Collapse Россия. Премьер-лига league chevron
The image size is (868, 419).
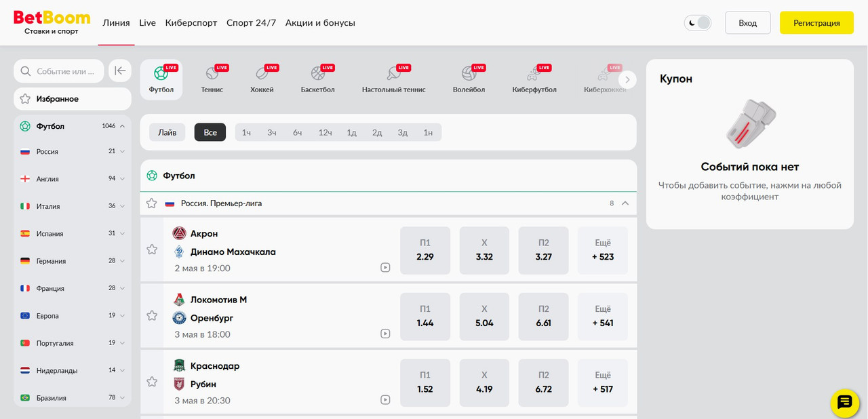pos(625,203)
